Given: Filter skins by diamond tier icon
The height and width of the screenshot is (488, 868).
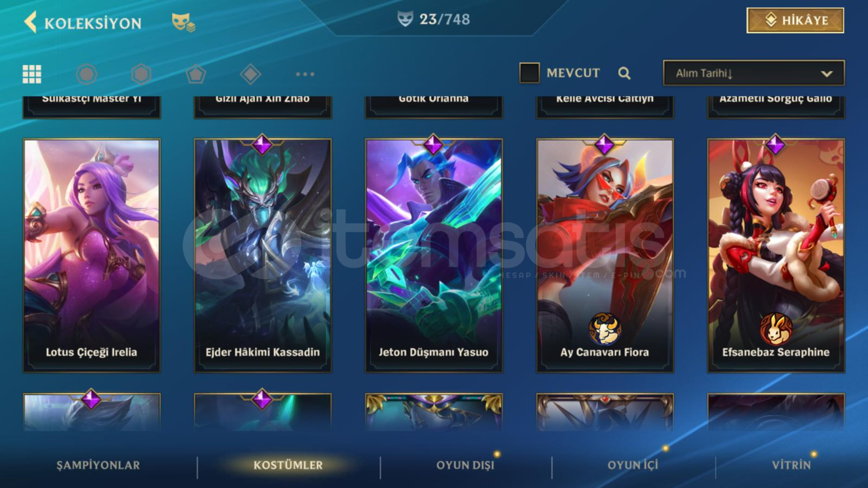Looking at the screenshot, I should [x=250, y=74].
